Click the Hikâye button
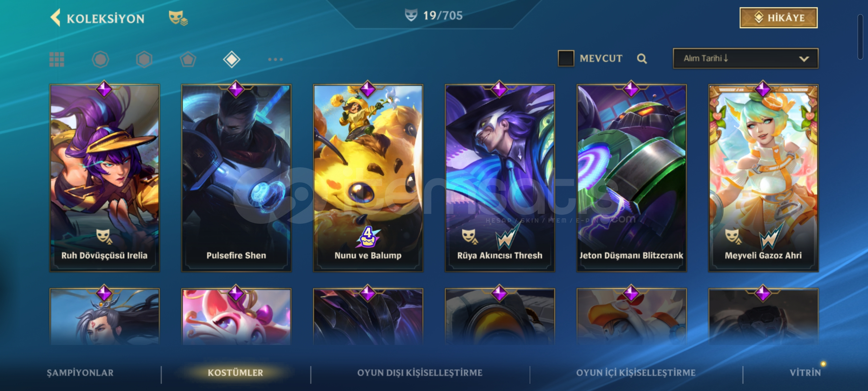This screenshot has height=391, width=868. click(778, 18)
